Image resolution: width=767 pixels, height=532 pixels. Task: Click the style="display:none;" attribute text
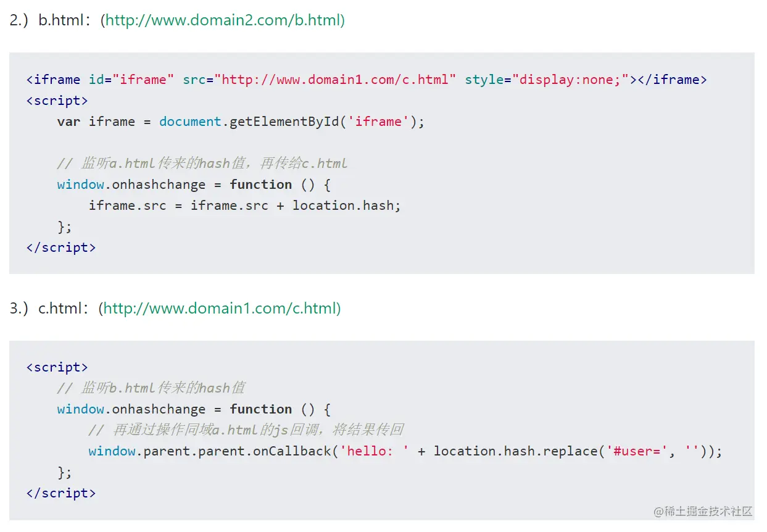(x=550, y=80)
